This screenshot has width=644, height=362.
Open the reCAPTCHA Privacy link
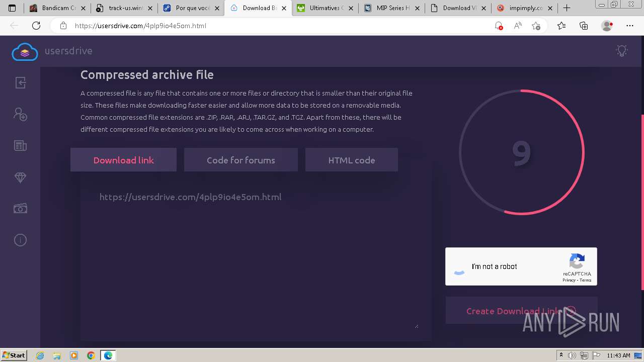click(569, 281)
